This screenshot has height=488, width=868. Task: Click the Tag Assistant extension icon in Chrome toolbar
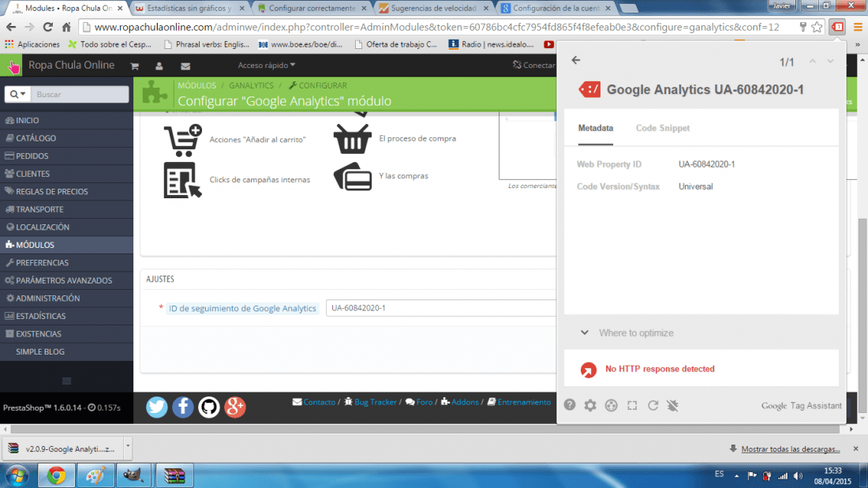tap(837, 27)
